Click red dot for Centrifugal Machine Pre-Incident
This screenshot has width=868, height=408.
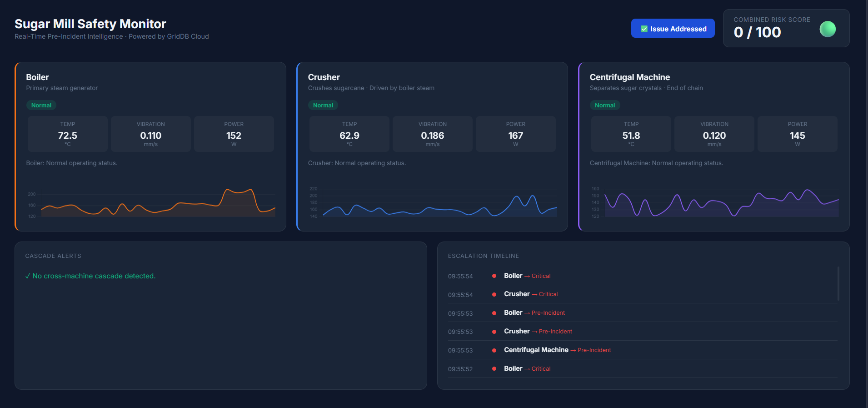point(494,350)
